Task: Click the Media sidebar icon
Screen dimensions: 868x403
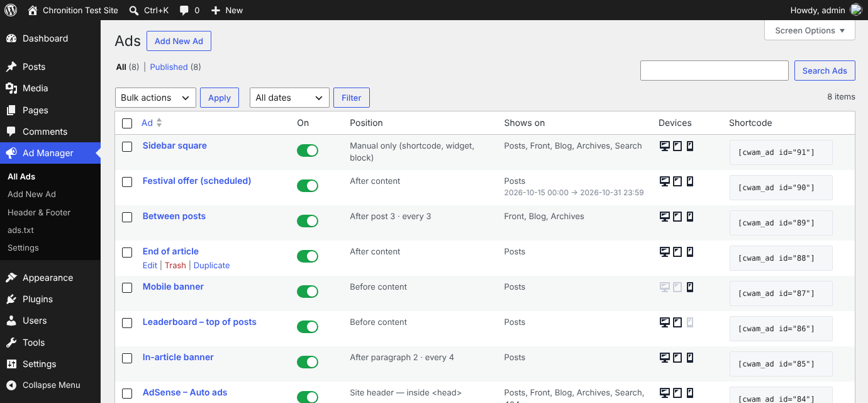Action: pos(11,88)
